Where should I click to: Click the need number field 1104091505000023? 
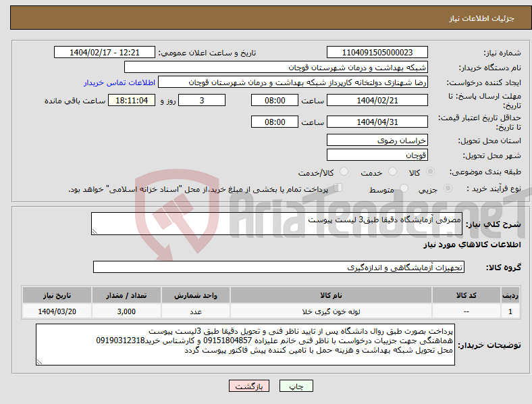tap(377, 52)
